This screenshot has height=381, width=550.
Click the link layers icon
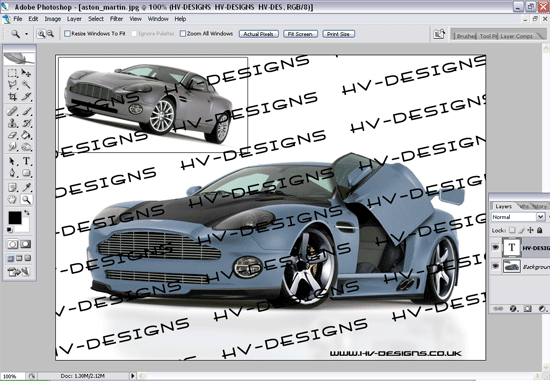click(x=498, y=309)
